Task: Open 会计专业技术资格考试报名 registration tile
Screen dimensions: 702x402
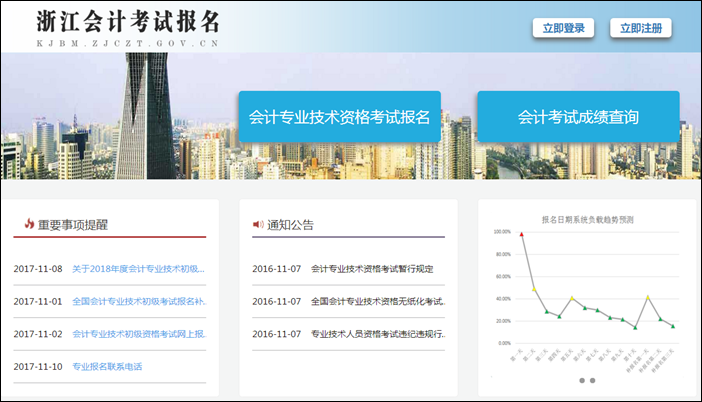Action: [x=339, y=118]
